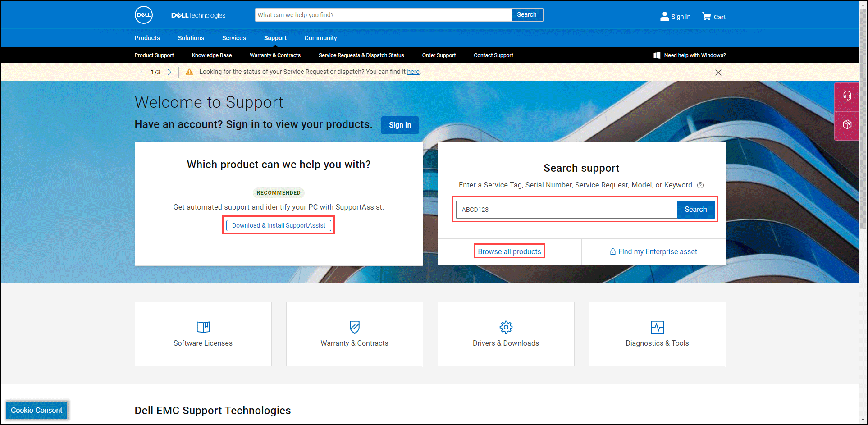The height and width of the screenshot is (425, 868).
Task: Click the Sign In text in header
Action: click(681, 17)
